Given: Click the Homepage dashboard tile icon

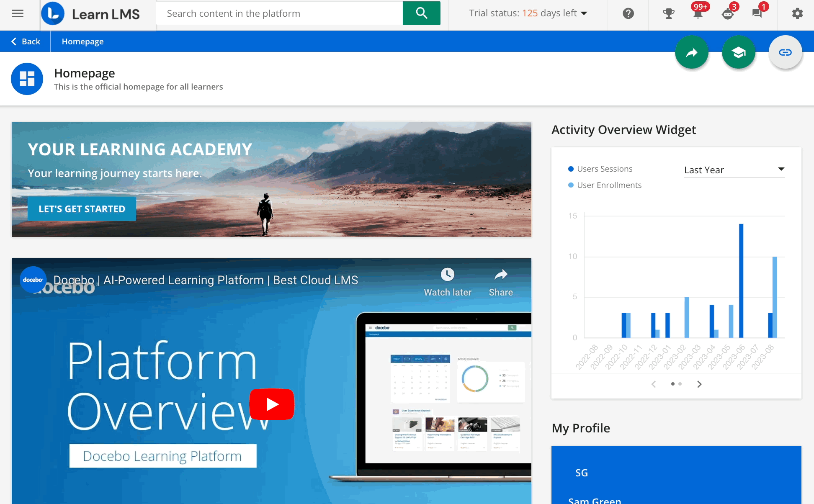Looking at the screenshot, I should tap(27, 79).
